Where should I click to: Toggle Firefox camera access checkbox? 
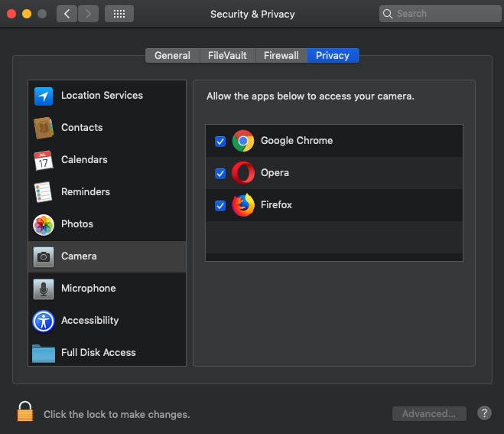tap(220, 206)
